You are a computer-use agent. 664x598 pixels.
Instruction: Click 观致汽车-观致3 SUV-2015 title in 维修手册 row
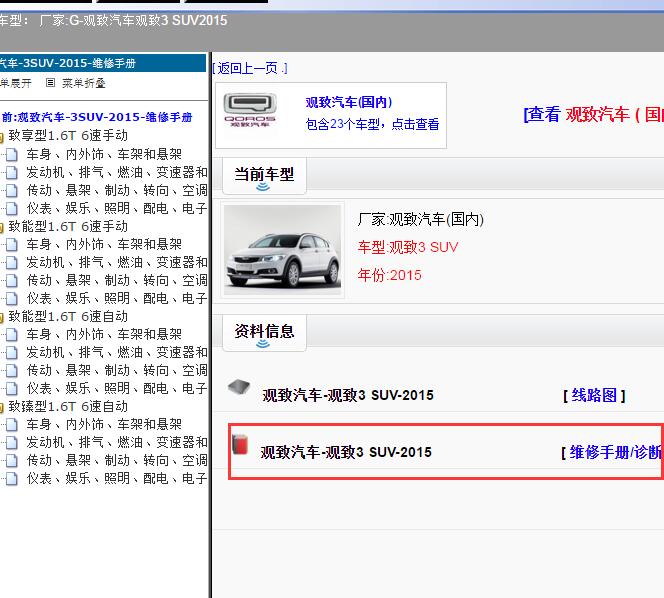tap(346, 452)
